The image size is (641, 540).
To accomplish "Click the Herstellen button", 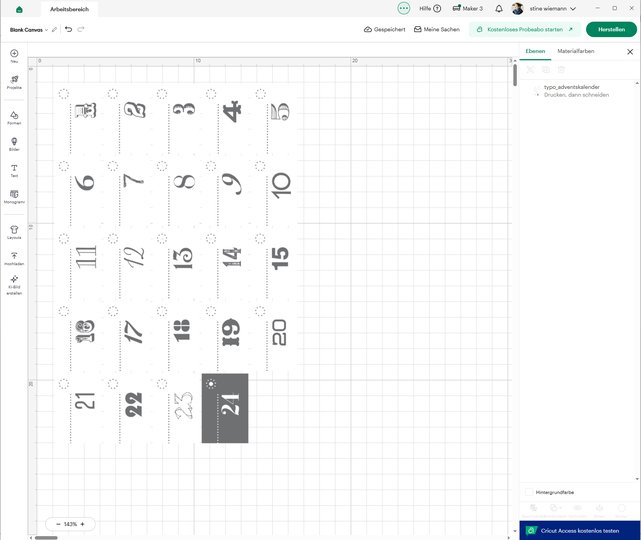I will [x=611, y=29].
